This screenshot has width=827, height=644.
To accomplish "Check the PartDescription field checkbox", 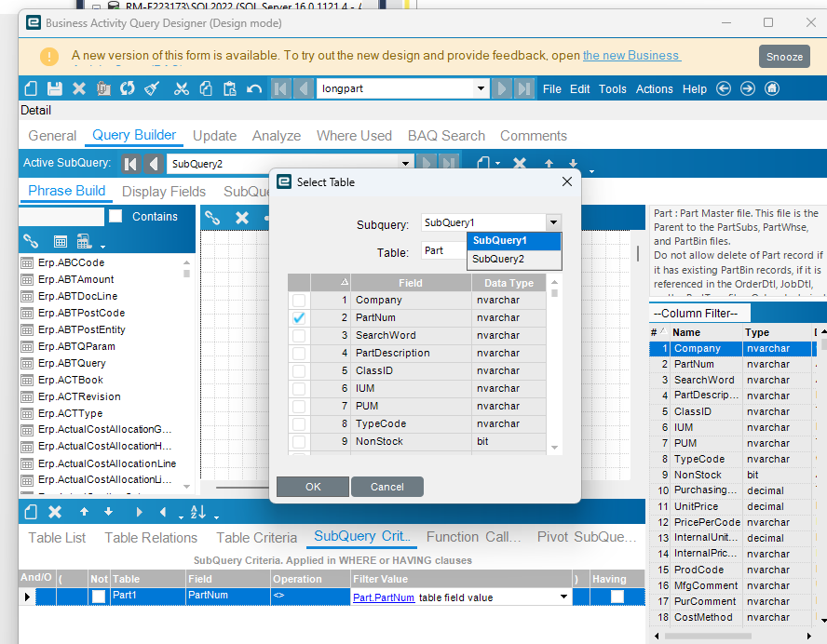I will (299, 353).
